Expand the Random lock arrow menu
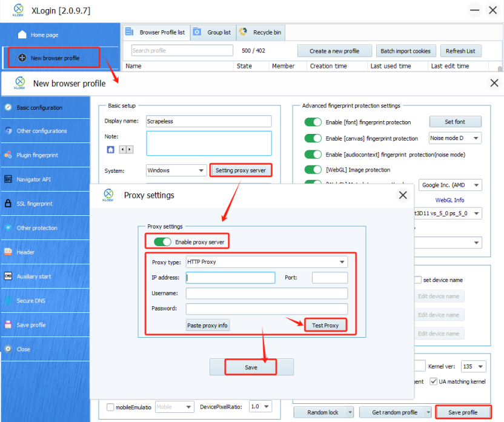Viewport: 504px width, 422px height. coord(350,412)
